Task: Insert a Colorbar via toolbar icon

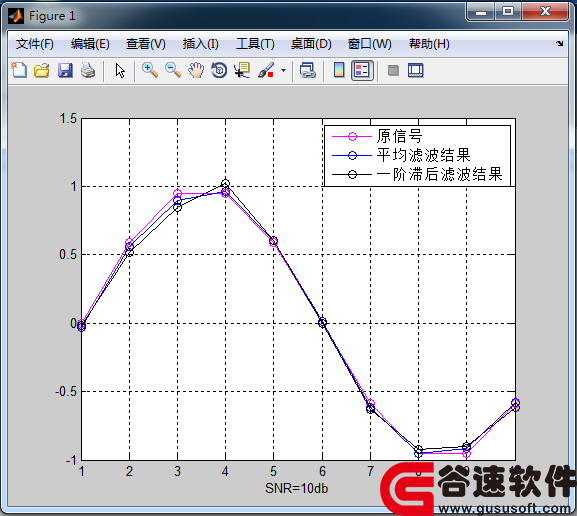Action: (339, 70)
